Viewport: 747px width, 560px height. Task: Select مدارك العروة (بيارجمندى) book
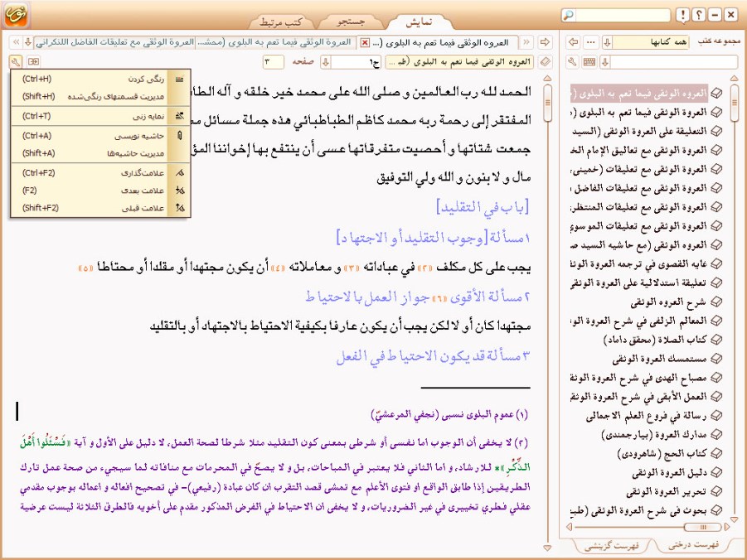pyautogui.click(x=662, y=434)
